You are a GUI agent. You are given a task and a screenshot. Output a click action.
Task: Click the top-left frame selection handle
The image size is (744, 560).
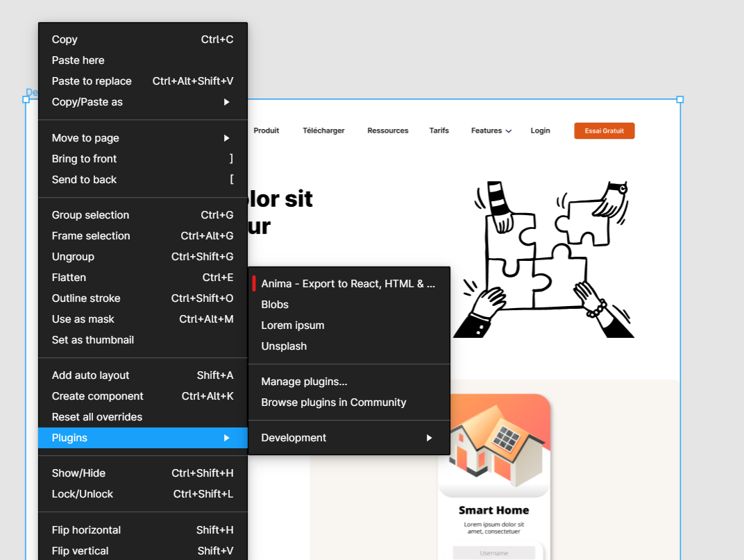(x=26, y=100)
